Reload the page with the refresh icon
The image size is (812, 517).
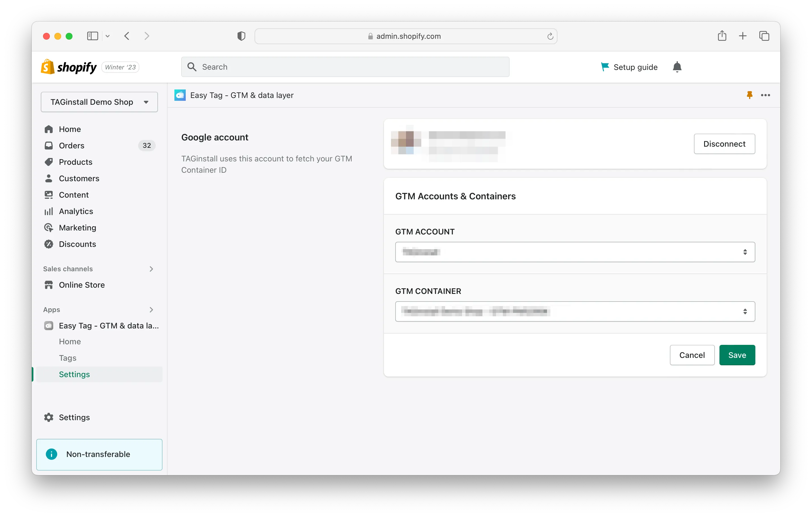pyautogui.click(x=550, y=36)
